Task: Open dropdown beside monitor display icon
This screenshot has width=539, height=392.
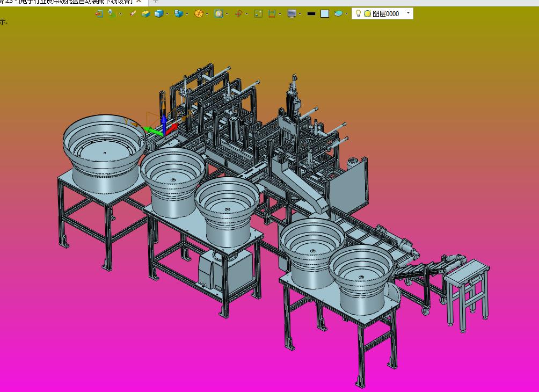Action: coord(300,14)
